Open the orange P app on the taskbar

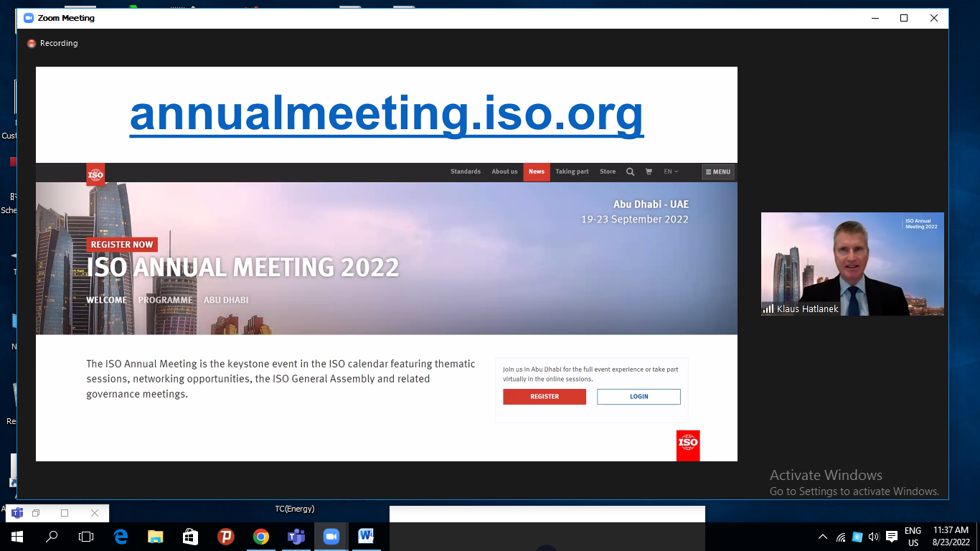(x=225, y=537)
